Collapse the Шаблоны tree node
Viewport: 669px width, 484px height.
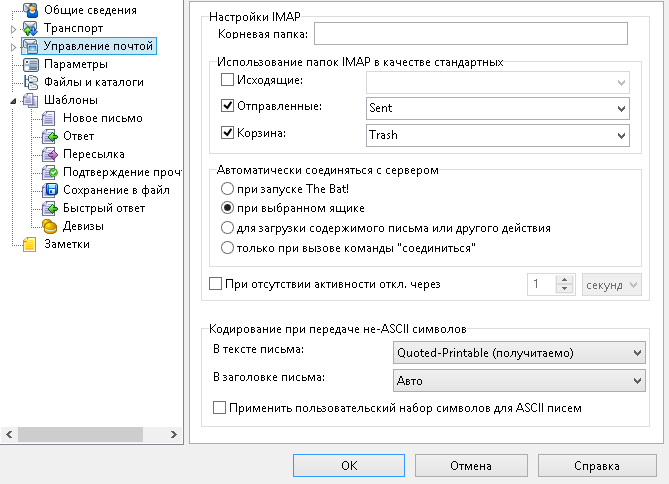[x=14, y=101]
